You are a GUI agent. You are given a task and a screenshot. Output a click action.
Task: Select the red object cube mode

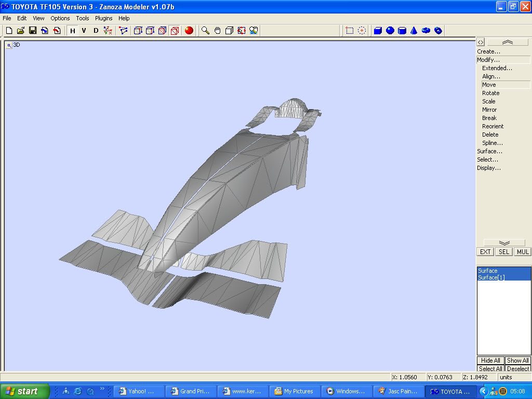[175, 31]
